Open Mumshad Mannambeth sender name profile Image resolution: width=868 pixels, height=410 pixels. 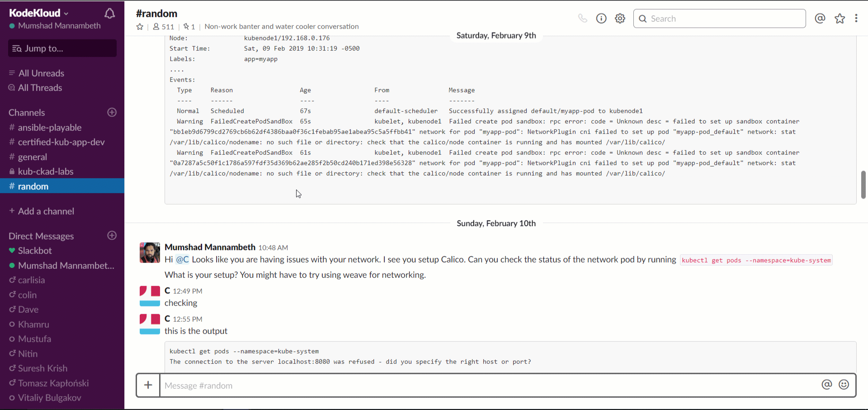(x=210, y=248)
